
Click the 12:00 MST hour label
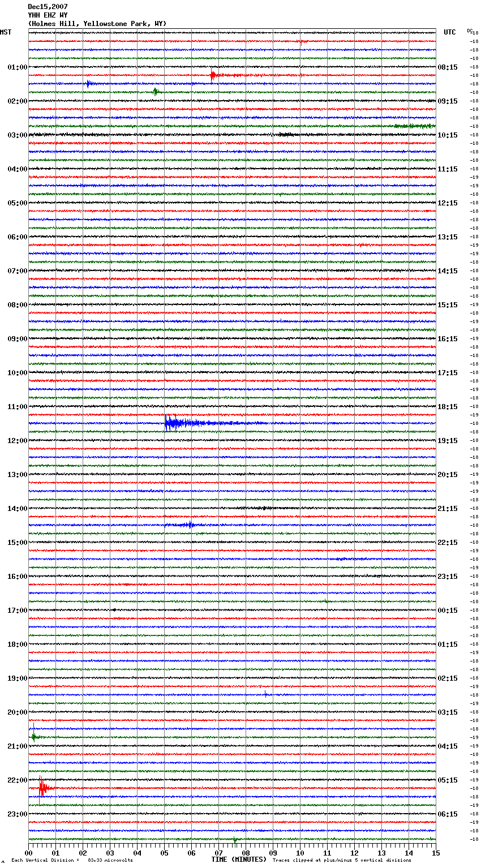(18, 441)
